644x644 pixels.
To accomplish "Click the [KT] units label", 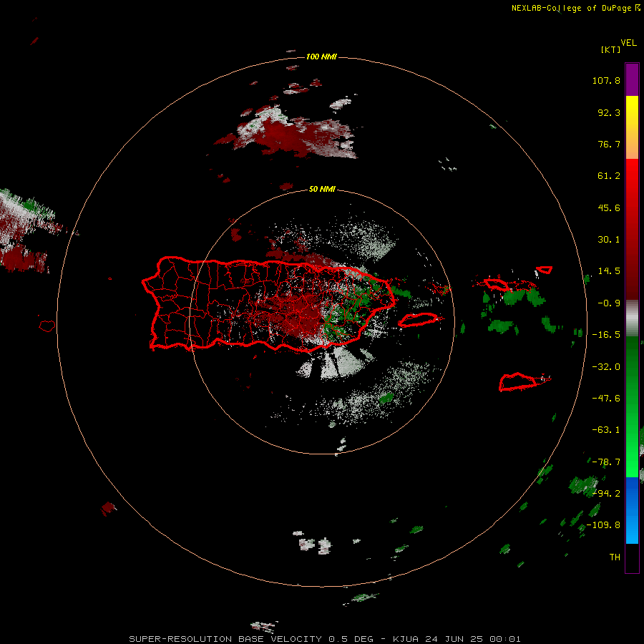I will coord(610,49).
